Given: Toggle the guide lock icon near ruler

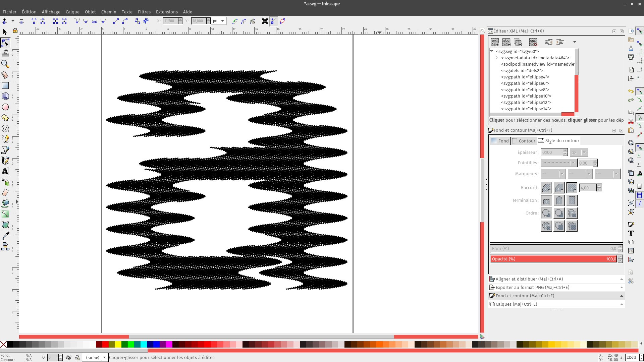Looking at the screenshot, I should coord(15,31).
